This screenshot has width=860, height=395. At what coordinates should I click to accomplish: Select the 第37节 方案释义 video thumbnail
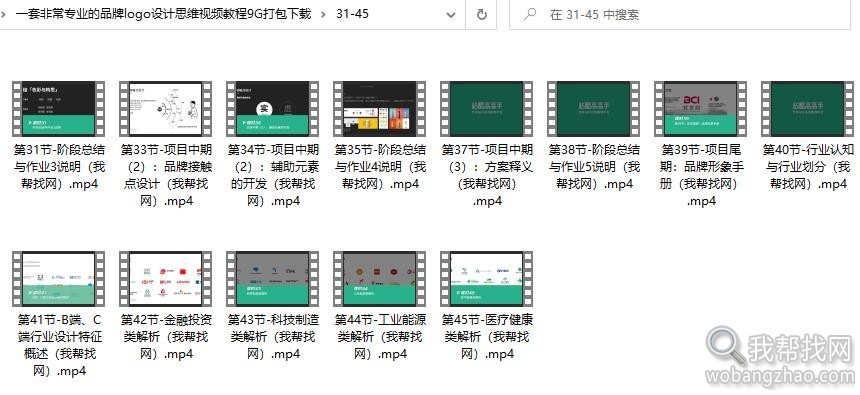click(x=486, y=109)
